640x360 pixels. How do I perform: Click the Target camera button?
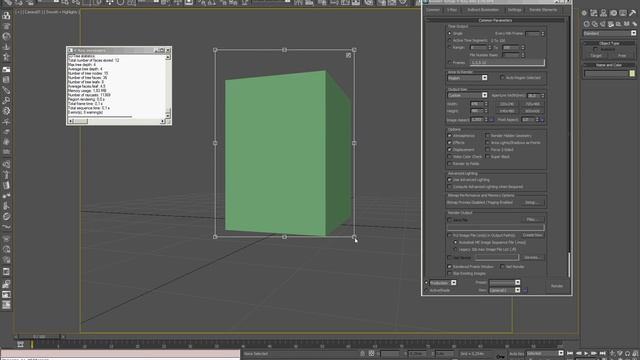click(596, 56)
